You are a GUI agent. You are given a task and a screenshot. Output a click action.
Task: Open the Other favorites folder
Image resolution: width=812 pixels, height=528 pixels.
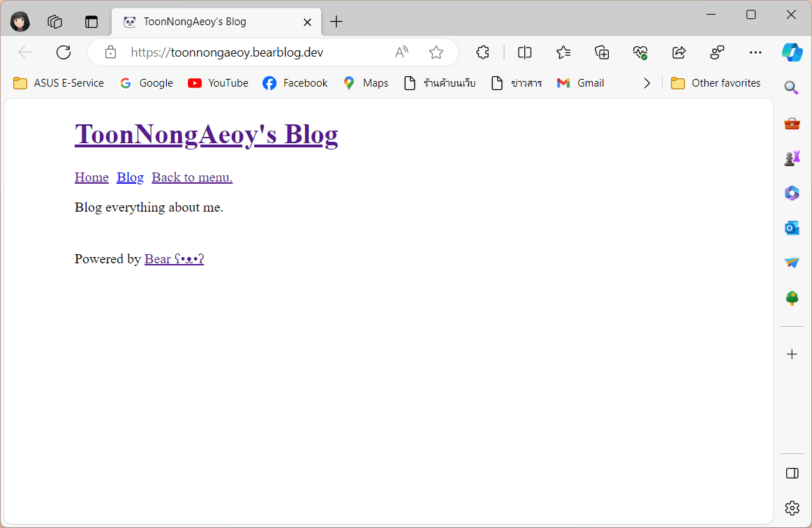(716, 83)
